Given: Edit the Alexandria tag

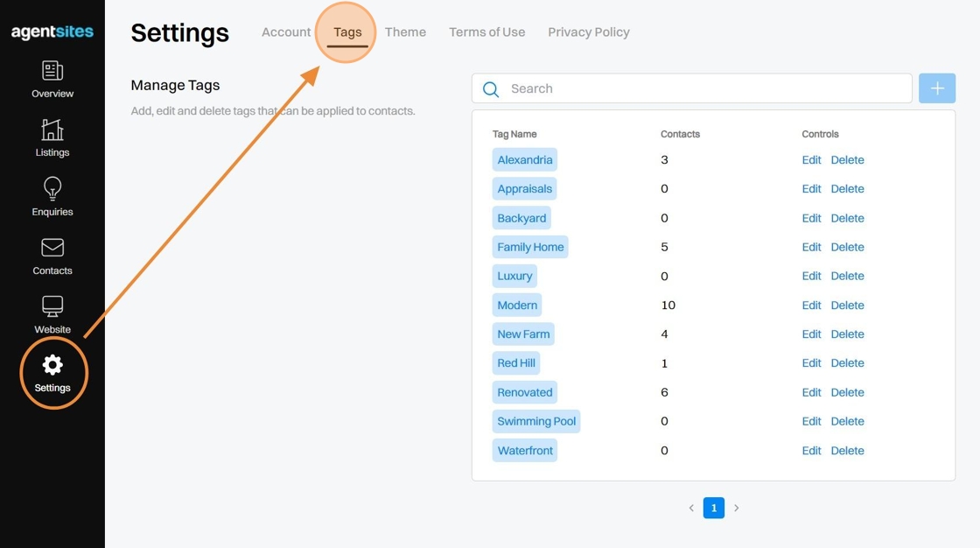Looking at the screenshot, I should click(811, 160).
